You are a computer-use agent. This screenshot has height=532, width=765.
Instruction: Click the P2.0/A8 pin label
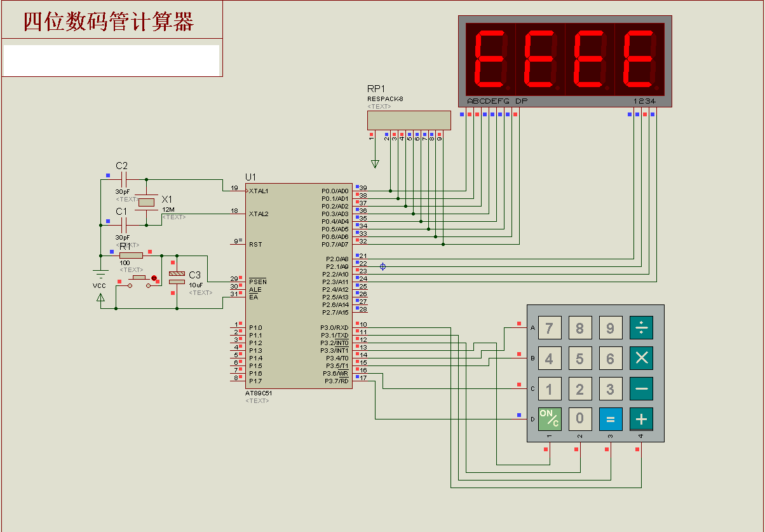[x=337, y=259]
